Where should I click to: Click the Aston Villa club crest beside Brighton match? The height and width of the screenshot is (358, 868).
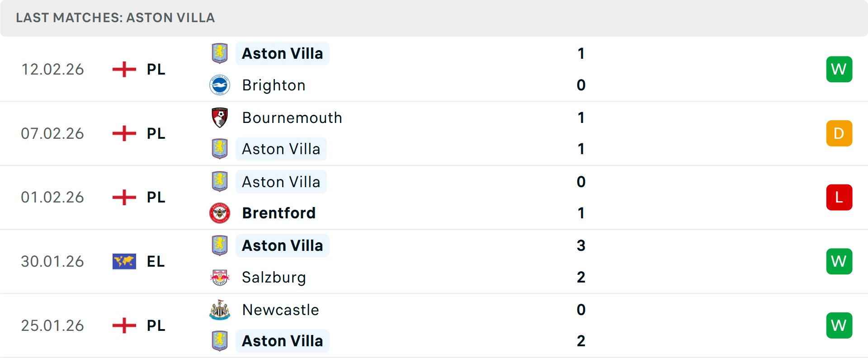(220, 53)
